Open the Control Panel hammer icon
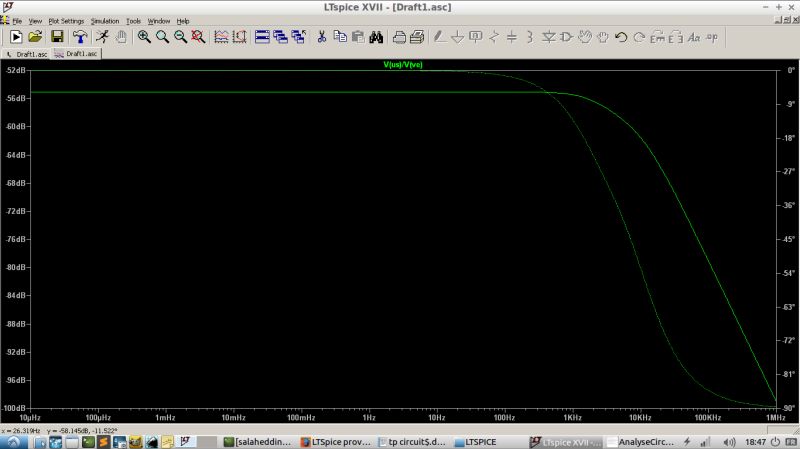This screenshot has width=800, height=449. (x=80, y=37)
